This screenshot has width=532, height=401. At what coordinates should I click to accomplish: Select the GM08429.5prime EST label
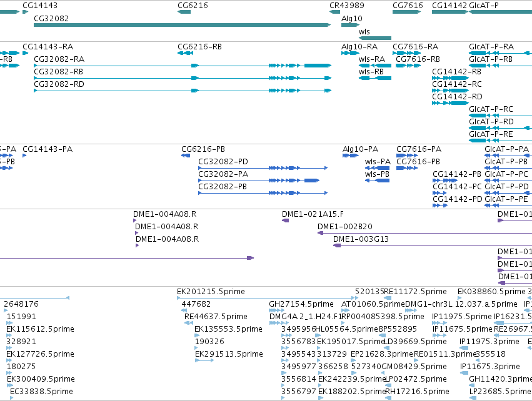(x=414, y=367)
